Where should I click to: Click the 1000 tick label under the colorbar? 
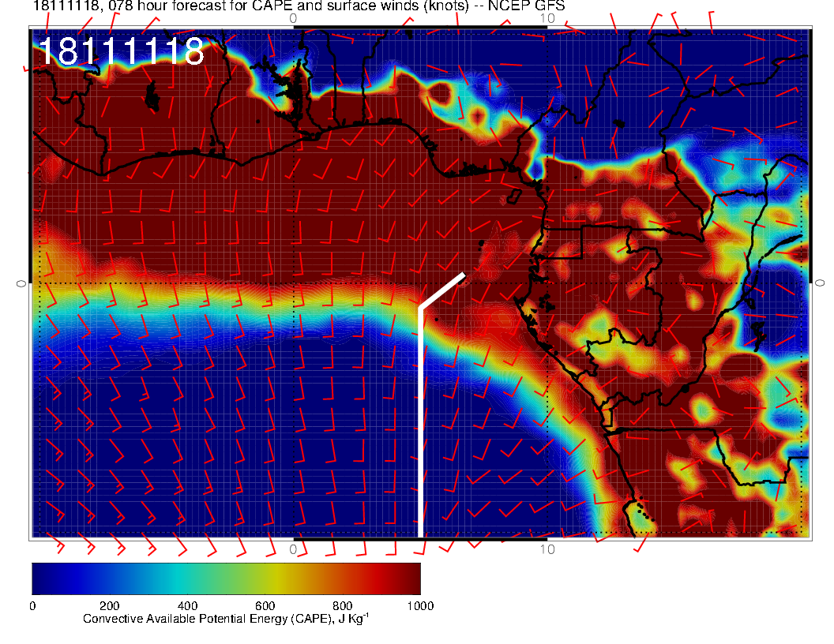point(419,606)
